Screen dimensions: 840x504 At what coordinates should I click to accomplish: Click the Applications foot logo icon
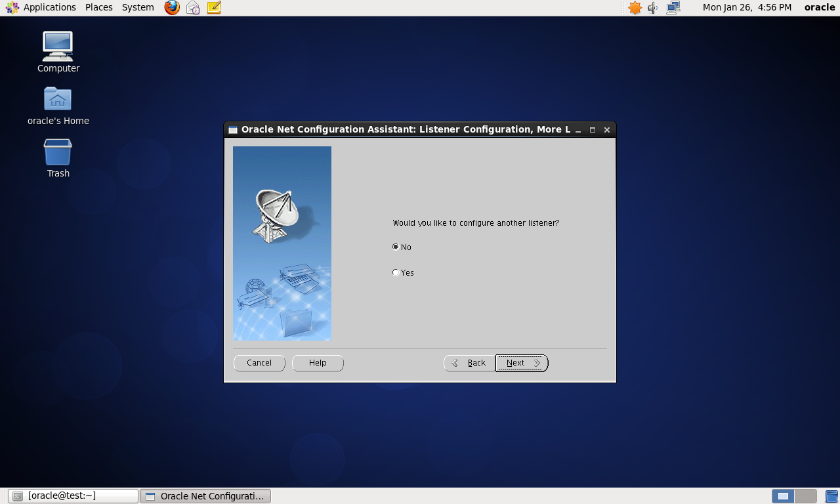pos(12,8)
